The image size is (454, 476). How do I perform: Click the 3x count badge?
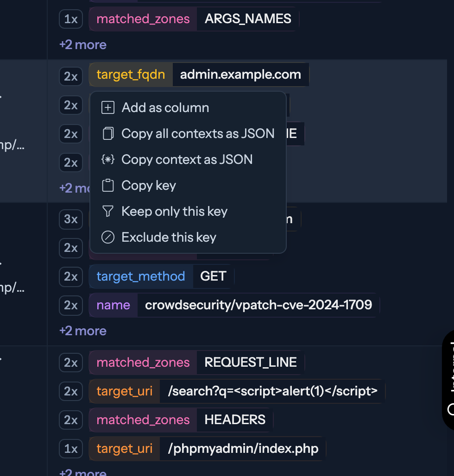coord(71,219)
